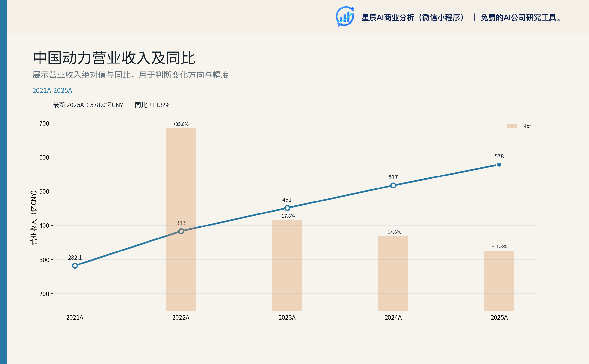Click the x-axis label 2025A

pos(499,318)
